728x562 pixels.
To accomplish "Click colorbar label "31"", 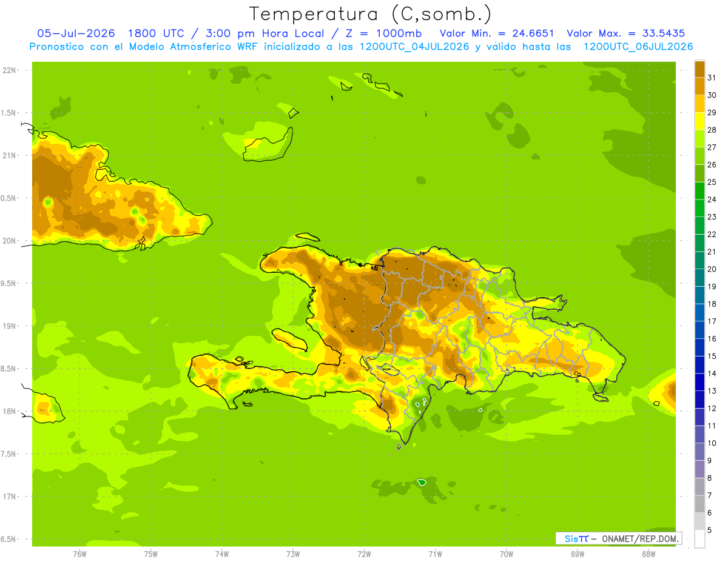I will 712,78.
